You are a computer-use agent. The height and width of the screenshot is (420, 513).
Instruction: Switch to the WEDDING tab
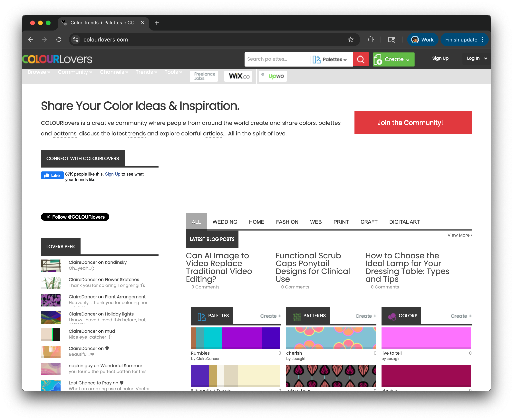click(x=225, y=222)
